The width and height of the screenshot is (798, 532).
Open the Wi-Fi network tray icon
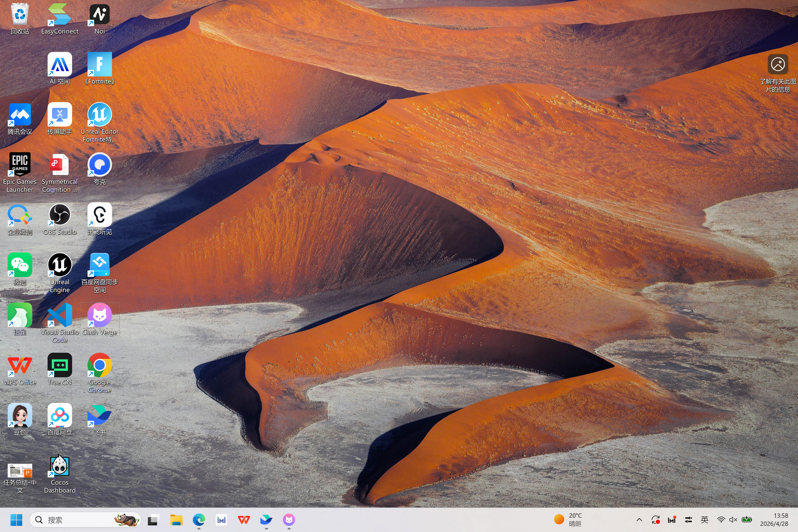click(721, 520)
